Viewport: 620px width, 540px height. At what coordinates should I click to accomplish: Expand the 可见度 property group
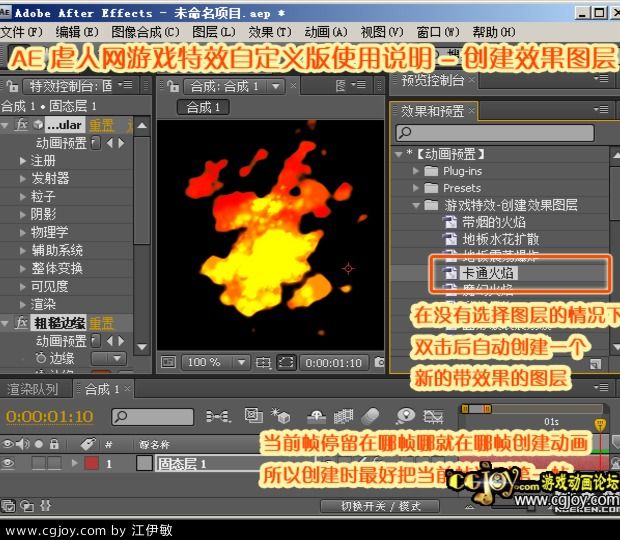(x=23, y=287)
